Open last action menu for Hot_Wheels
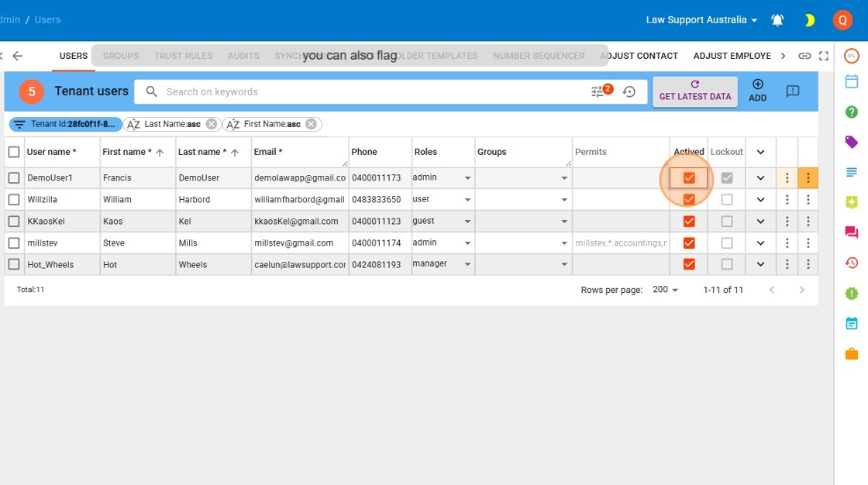The height and width of the screenshot is (485, 868). 808,265
